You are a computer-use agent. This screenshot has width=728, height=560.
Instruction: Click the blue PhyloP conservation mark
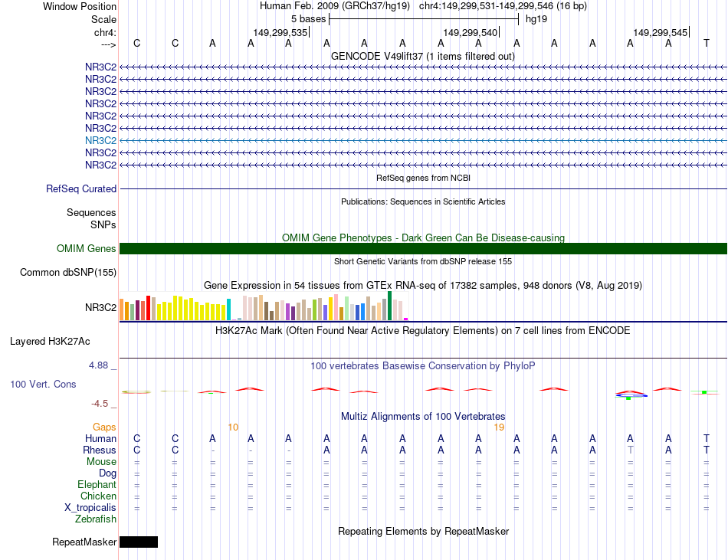[x=631, y=396]
